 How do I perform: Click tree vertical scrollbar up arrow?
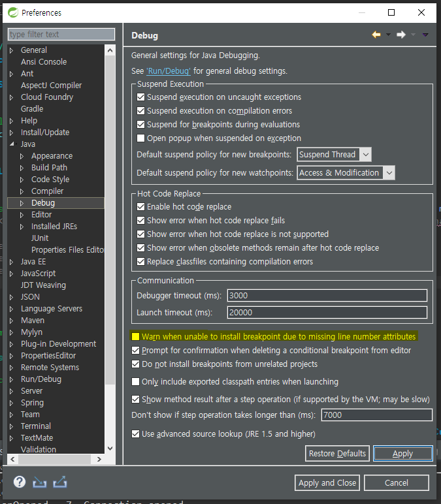110,50
